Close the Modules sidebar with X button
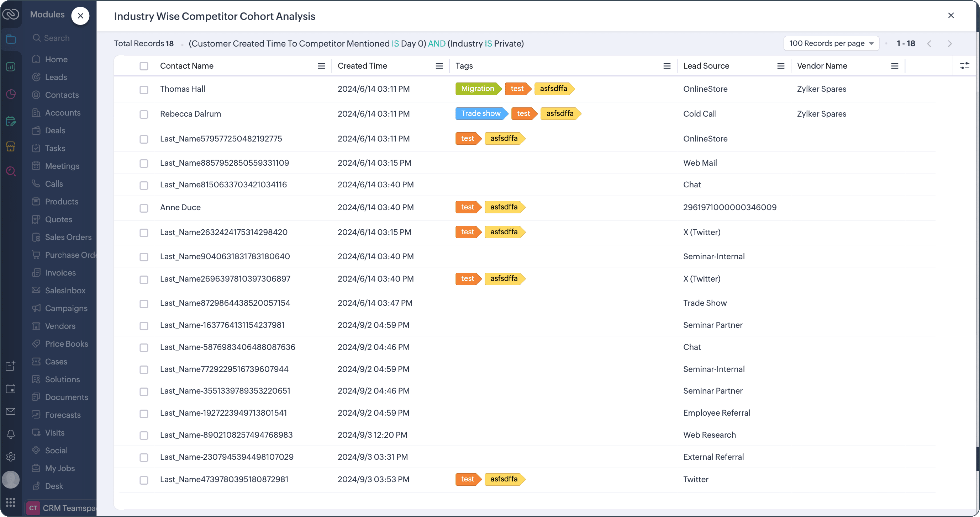Screen dimensions: 980x517 [x=80, y=16]
